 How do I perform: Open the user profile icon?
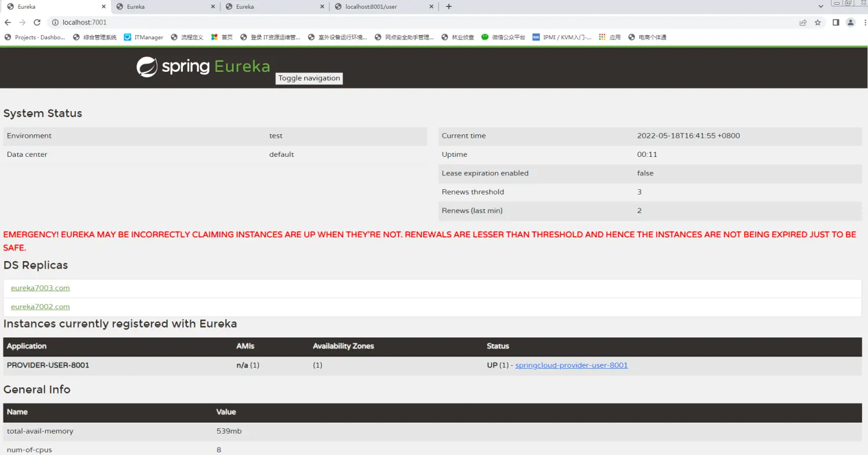pyautogui.click(x=850, y=23)
